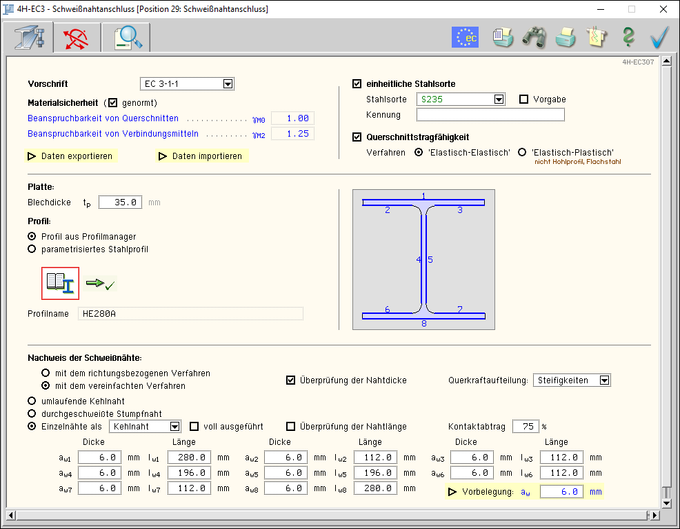Screen dimensions: 680x529
Task: Open help via green question mark
Action: coord(628,38)
